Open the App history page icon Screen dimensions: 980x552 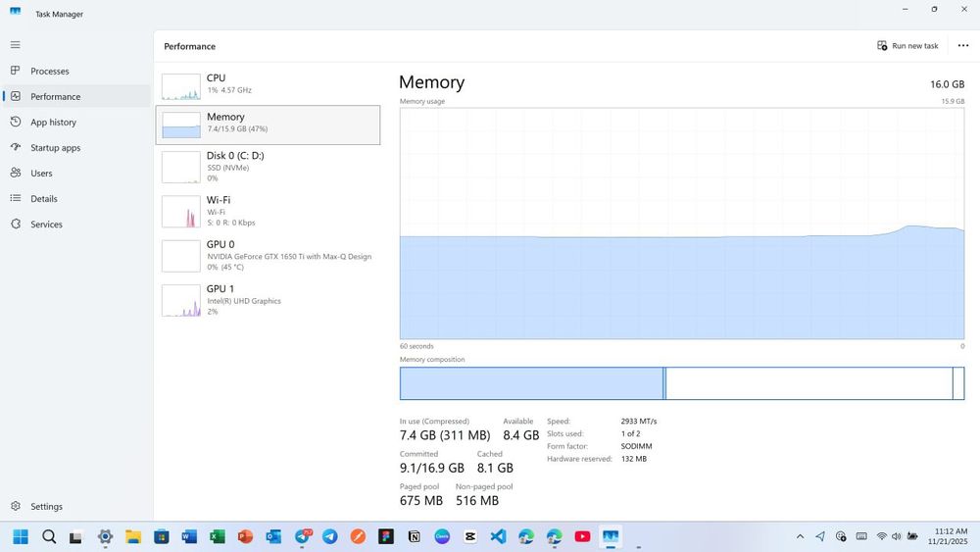pos(16,122)
